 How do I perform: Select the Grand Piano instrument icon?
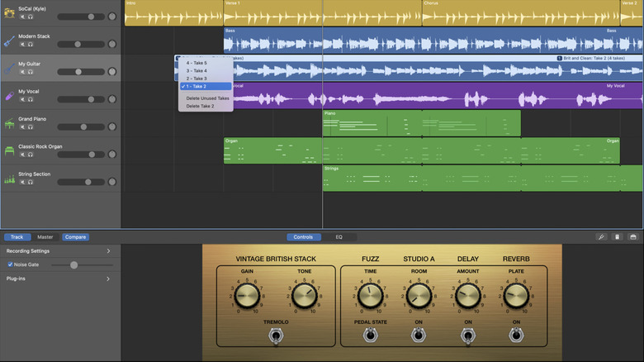9,123
